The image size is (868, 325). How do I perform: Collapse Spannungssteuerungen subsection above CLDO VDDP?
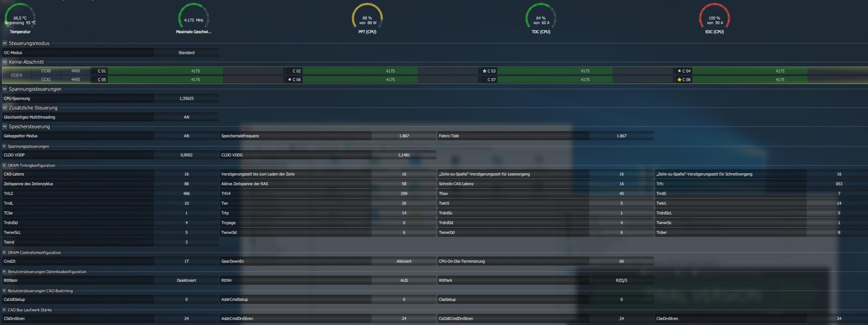click(4, 146)
